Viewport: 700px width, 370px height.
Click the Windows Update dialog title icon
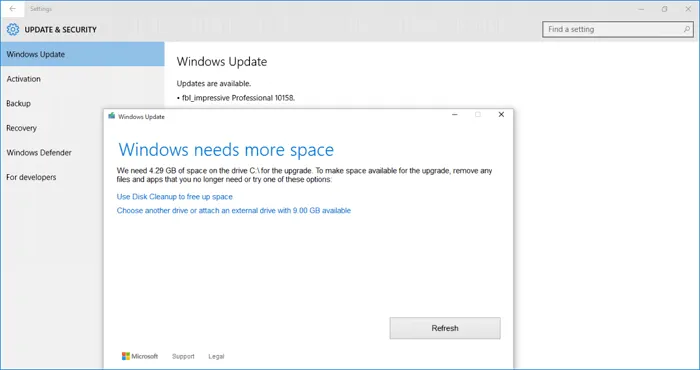pos(112,116)
